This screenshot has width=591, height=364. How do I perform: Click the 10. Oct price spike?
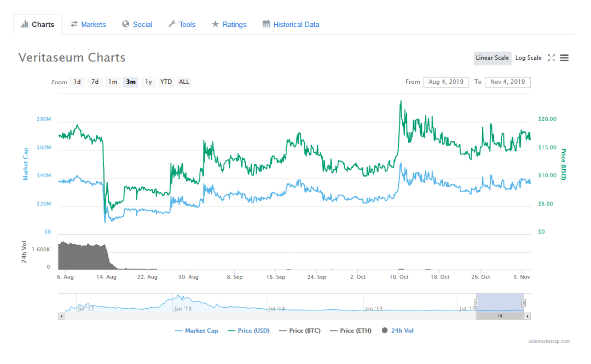[x=401, y=101]
